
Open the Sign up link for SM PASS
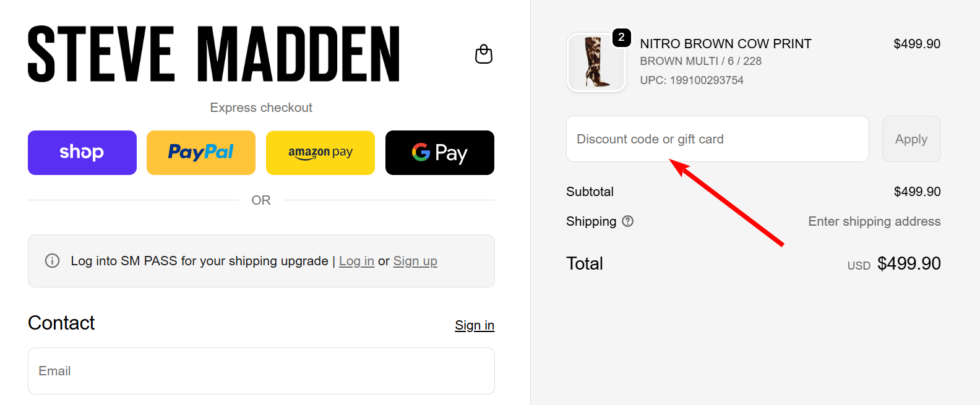[x=415, y=261]
